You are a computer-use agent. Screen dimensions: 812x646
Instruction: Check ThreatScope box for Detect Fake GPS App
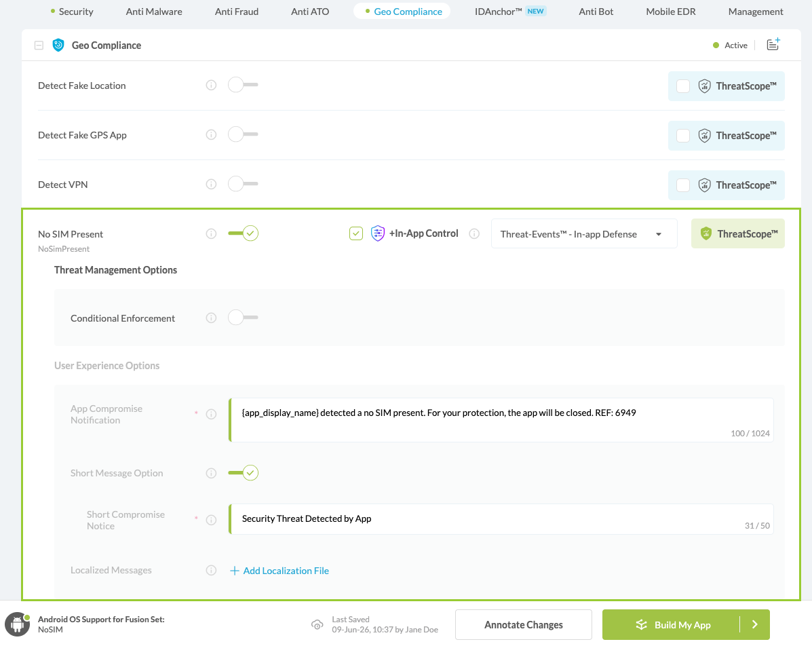click(x=683, y=136)
